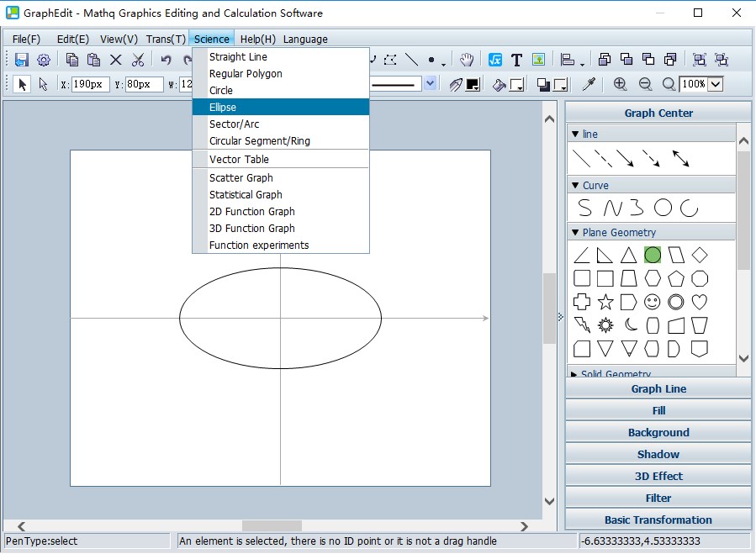Collapse right panel via splitter arrow
756x554 pixels.
[560, 317]
